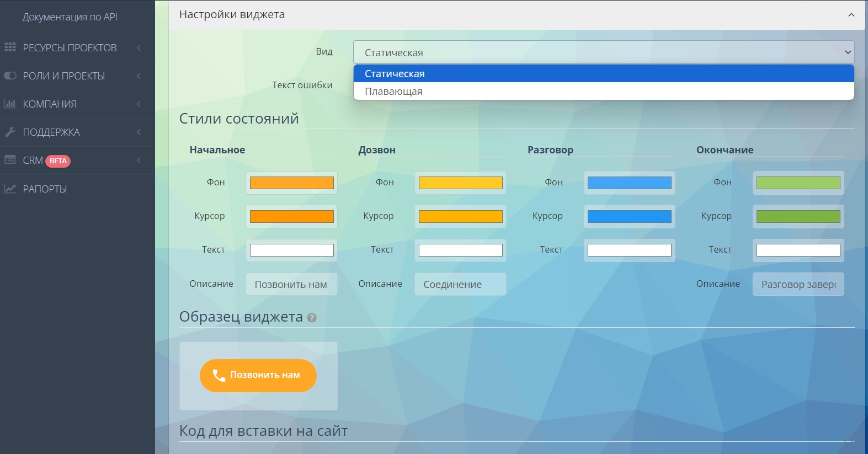Open Документация по API in the sidebar
Viewport: 868px width, 454px height.
point(70,17)
